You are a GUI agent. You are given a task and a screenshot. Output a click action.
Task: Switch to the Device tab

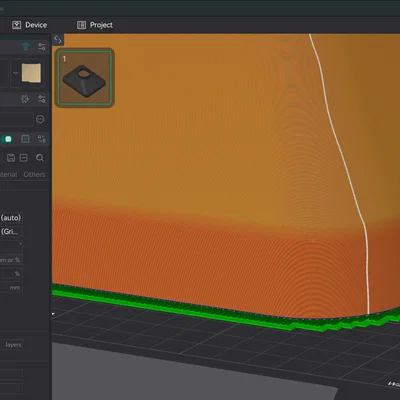pyautogui.click(x=30, y=25)
